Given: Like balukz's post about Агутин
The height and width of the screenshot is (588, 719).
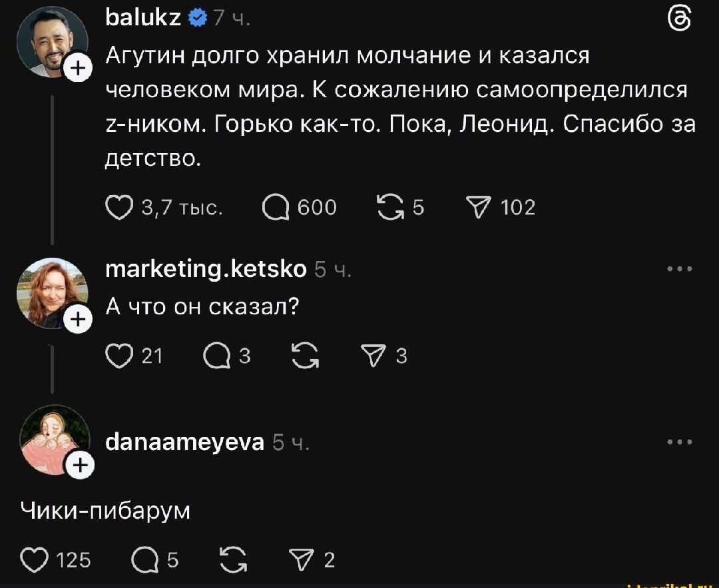Looking at the screenshot, I should click(119, 206).
